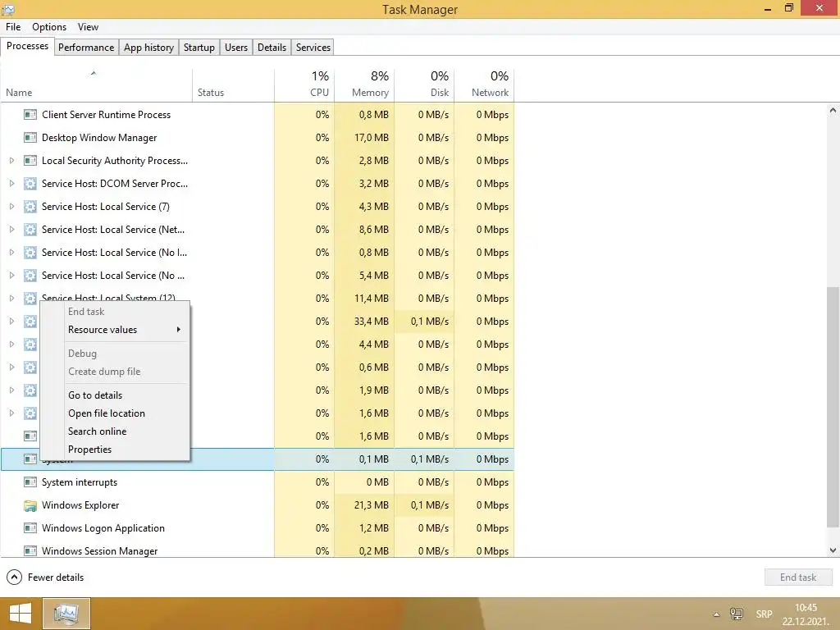The height and width of the screenshot is (630, 840).
Task: Switch to the Details tab
Action: pos(272,47)
